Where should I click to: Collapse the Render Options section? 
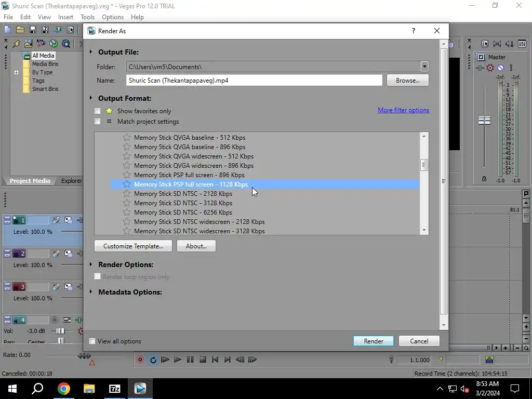point(91,264)
